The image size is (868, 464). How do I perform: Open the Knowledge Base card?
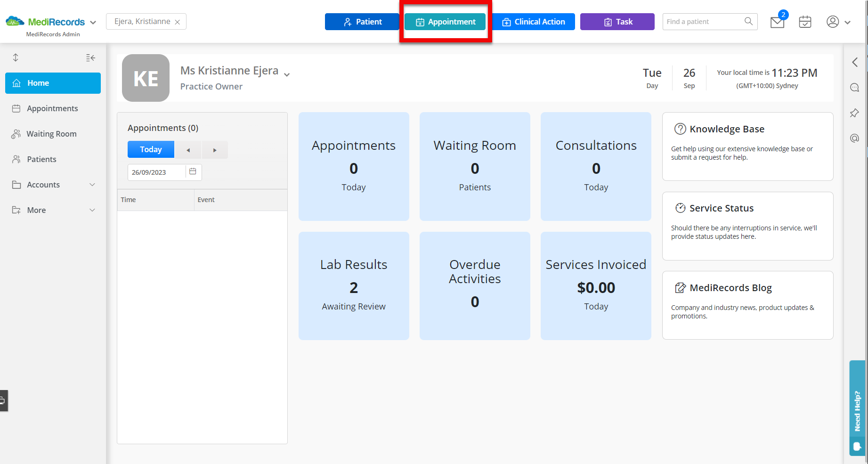click(748, 147)
